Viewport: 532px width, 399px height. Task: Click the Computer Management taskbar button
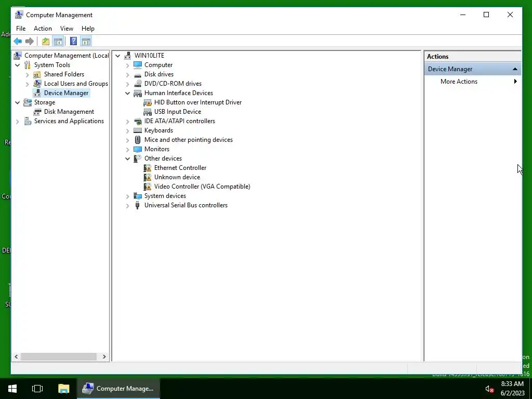[x=118, y=389]
